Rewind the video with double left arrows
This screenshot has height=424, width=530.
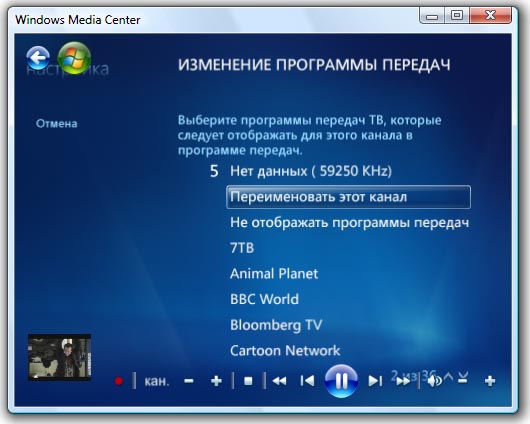point(280,381)
